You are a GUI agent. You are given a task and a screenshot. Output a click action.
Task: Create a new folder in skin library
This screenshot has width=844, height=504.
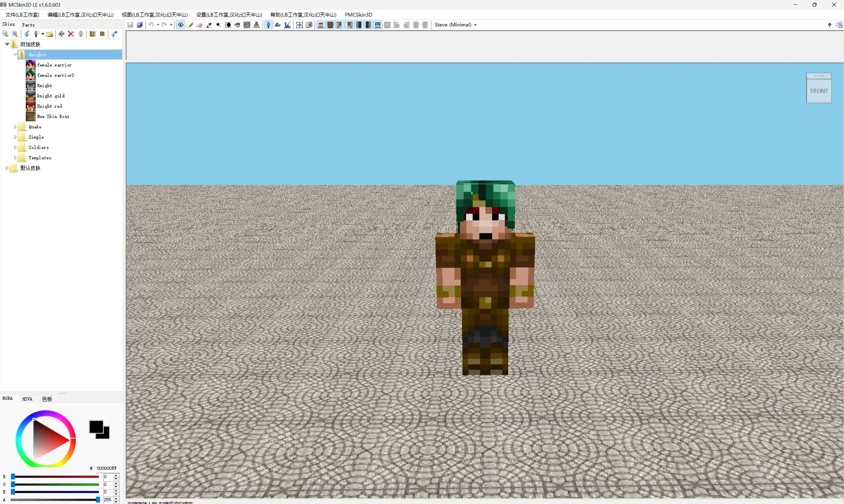pos(50,34)
